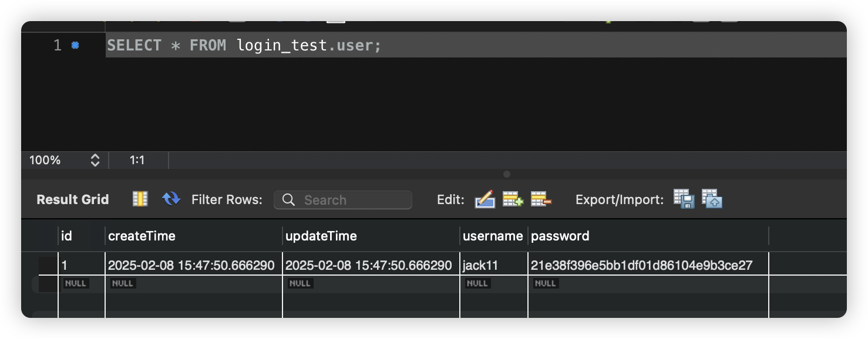The width and height of the screenshot is (868, 339).
Task: Open the zoom percentage stepper control
Action: [x=95, y=160]
